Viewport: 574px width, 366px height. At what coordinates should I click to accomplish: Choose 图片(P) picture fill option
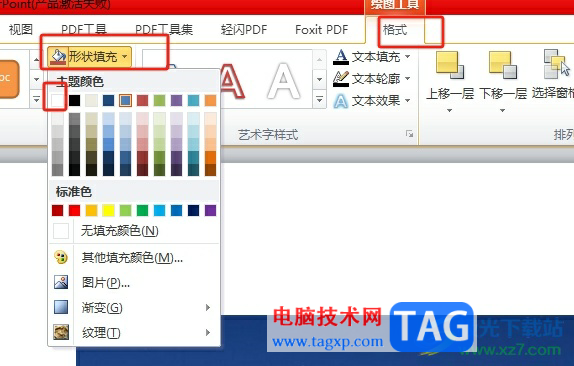click(x=134, y=283)
